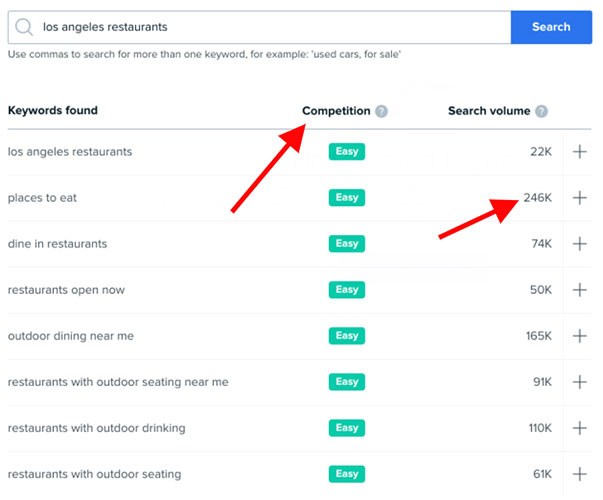Click the blue Search button

pos(551,27)
